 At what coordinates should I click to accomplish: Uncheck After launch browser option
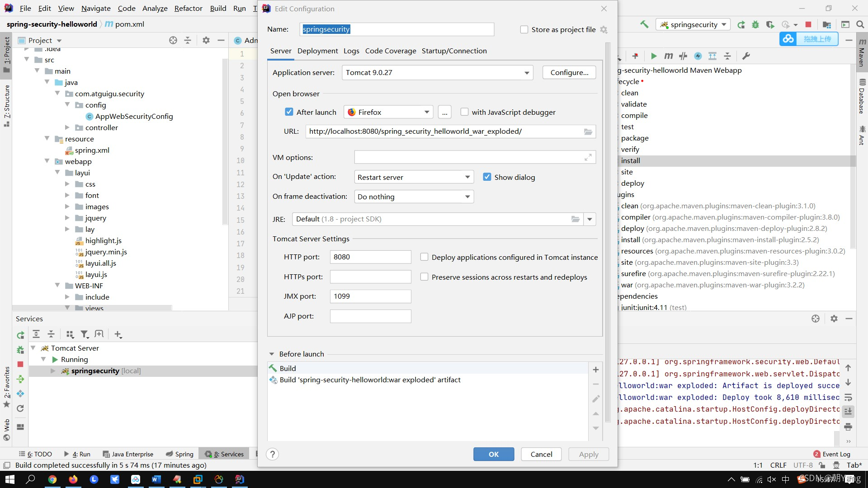289,112
